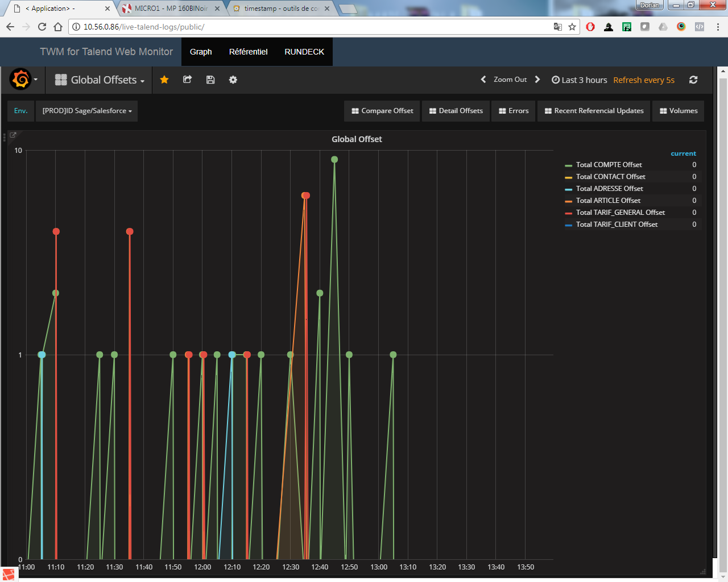Click the clock icon next to Last 3 hours

(x=555, y=80)
